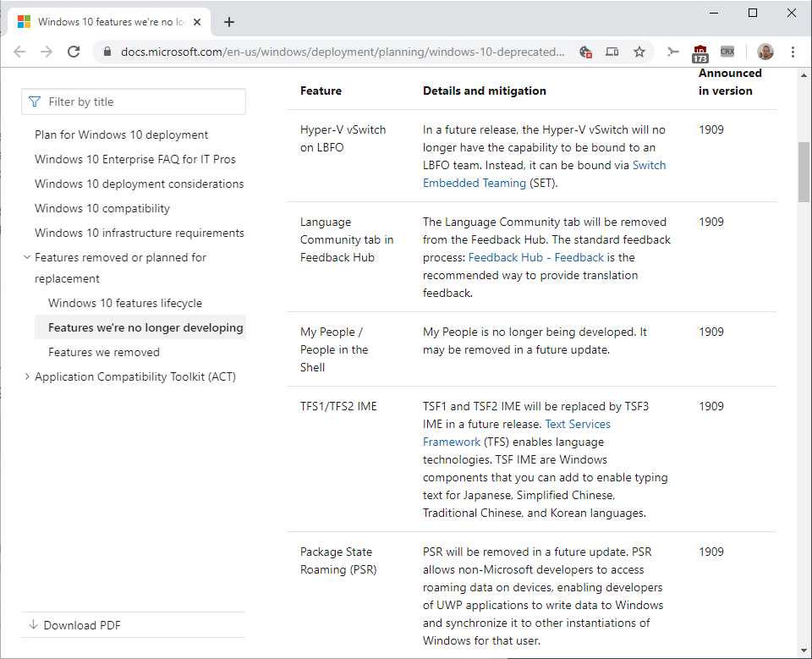This screenshot has width=812, height=659.
Task: Click the Package State Roaming (PSR) cell
Action: coord(338,561)
